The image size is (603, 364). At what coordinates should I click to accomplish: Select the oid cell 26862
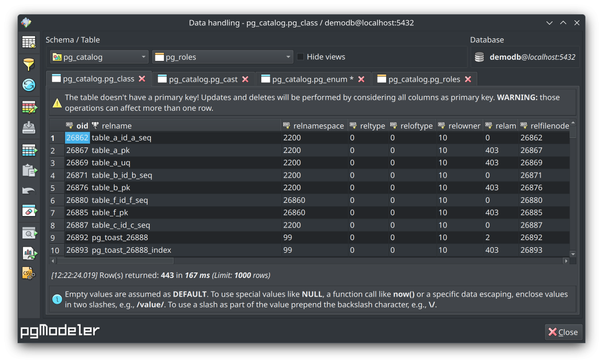(77, 138)
